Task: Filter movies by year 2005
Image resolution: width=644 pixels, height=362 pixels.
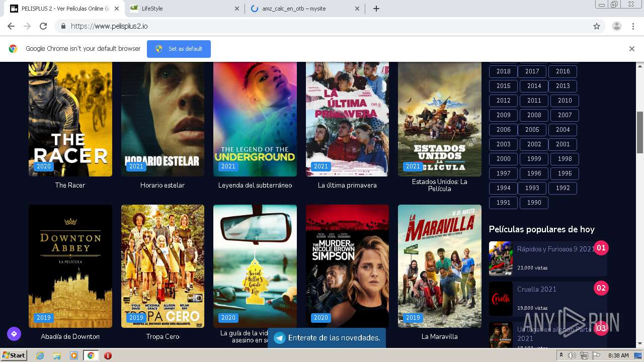Action: tap(532, 130)
